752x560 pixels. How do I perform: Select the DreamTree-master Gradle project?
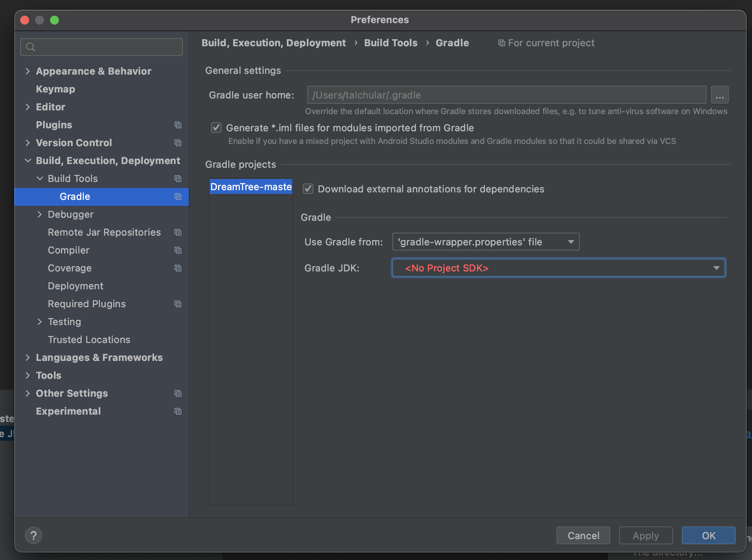point(251,187)
